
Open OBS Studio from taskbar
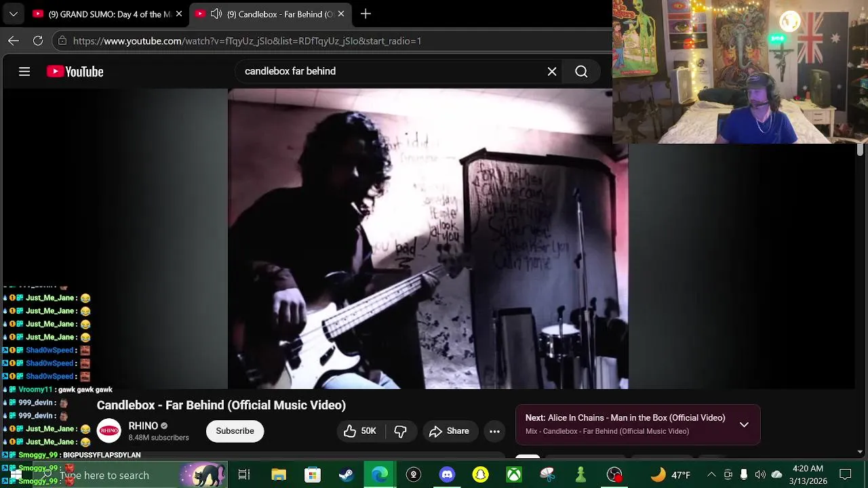(x=614, y=475)
